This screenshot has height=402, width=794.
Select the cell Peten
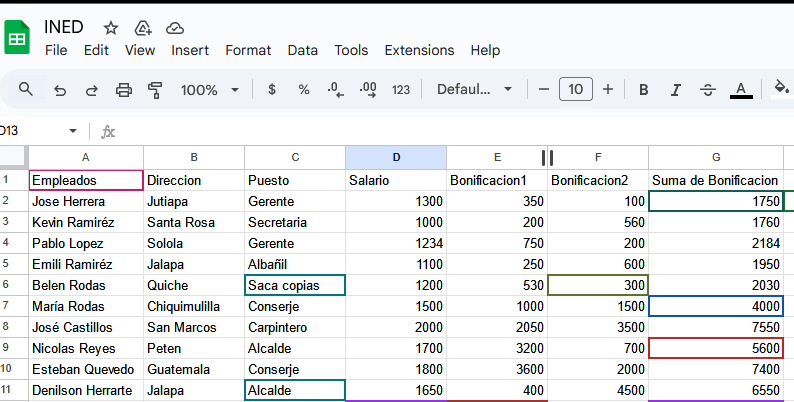tap(194, 348)
